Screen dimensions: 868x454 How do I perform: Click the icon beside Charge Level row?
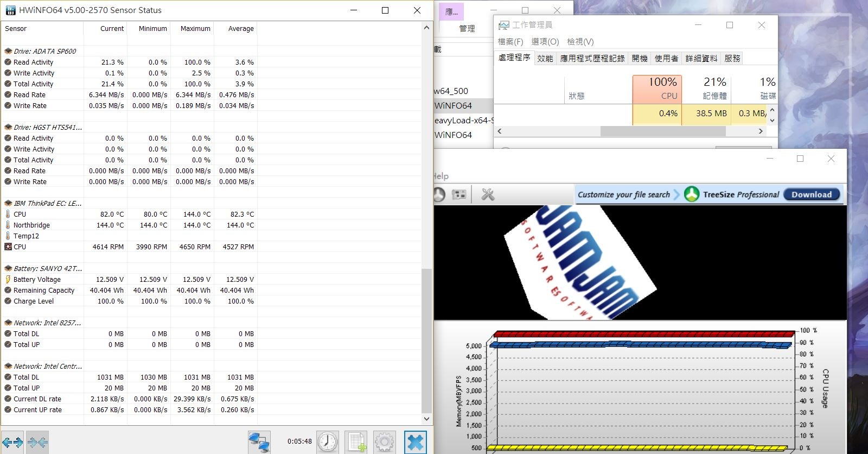pyautogui.click(x=8, y=301)
